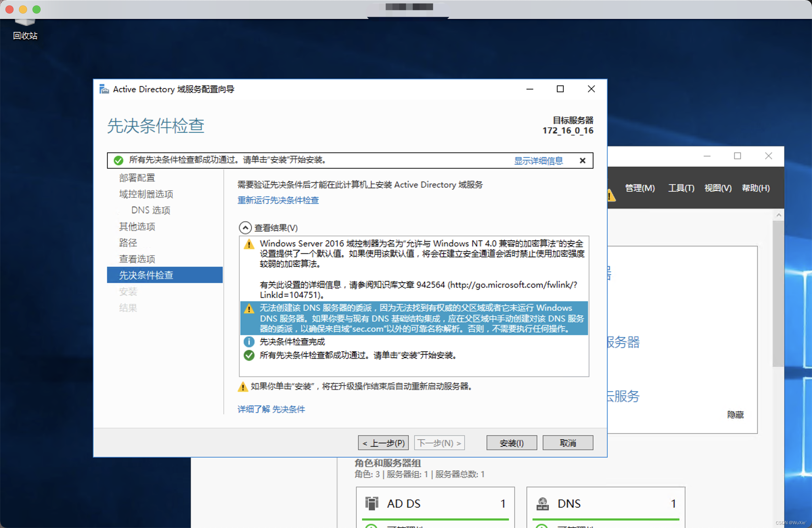Click the Windows NT 4.0 warning icon
The height and width of the screenshot is (528, 812).
coord(249,244)
